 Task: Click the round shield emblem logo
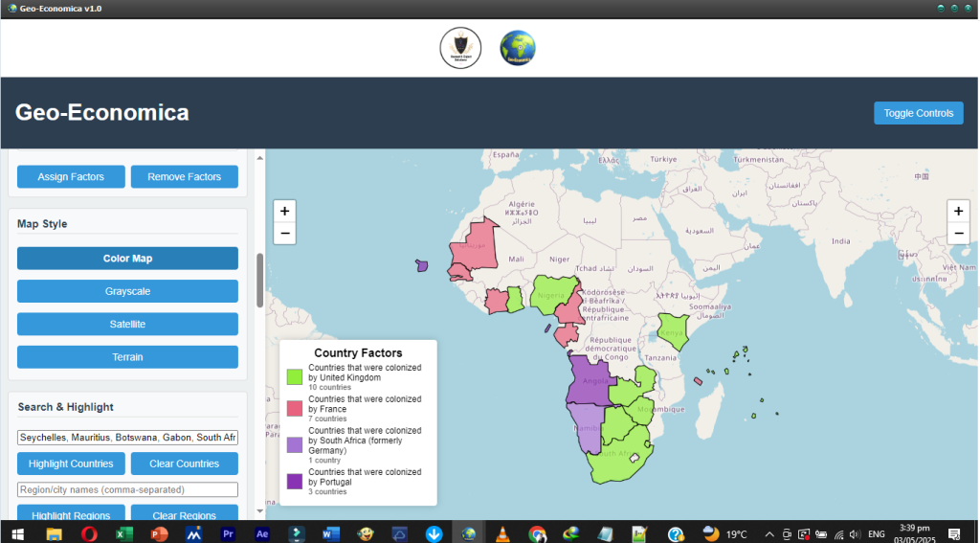[x=460, y=48]
